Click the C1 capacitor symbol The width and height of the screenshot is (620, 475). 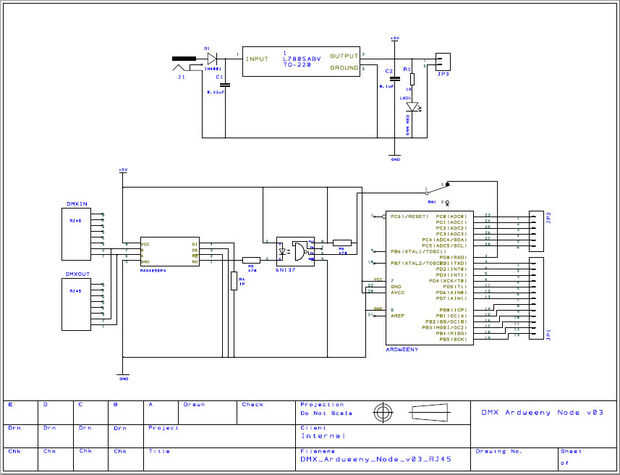point(225,85)
